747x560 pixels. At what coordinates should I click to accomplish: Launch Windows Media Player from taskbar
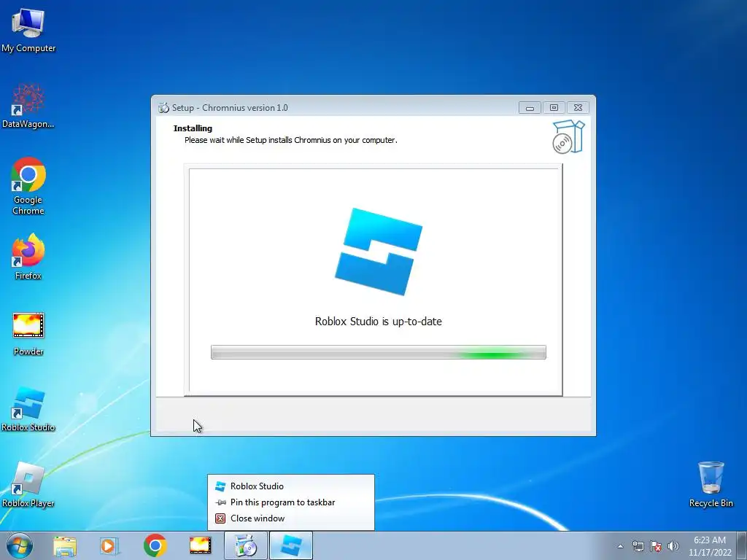tap(109, 545)
